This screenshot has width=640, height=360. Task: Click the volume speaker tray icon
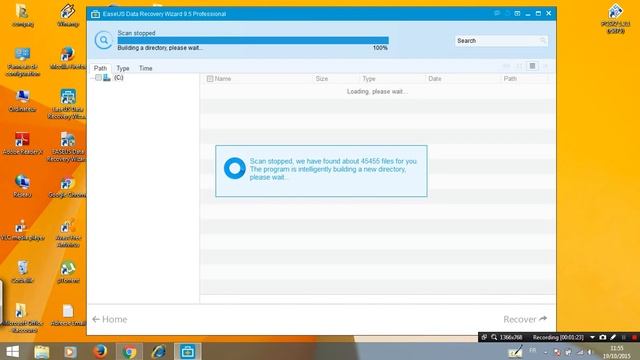click(x=590, y=352)
